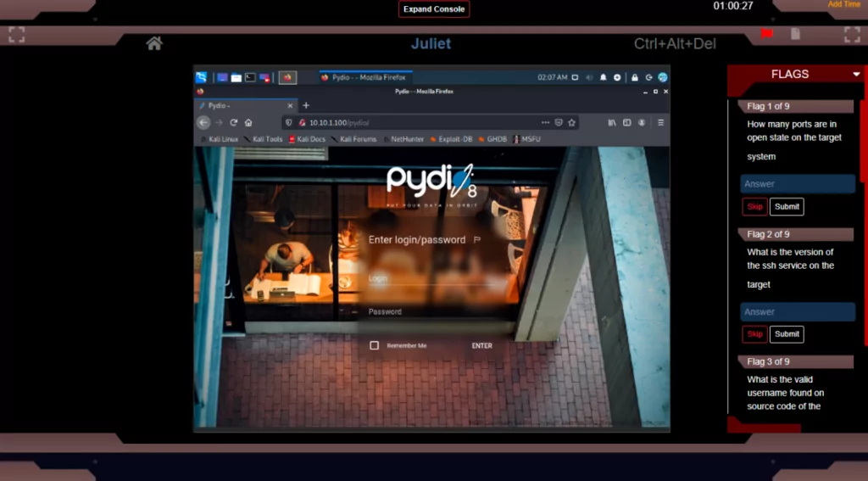Click the lab home icon

tap(154, 43)
